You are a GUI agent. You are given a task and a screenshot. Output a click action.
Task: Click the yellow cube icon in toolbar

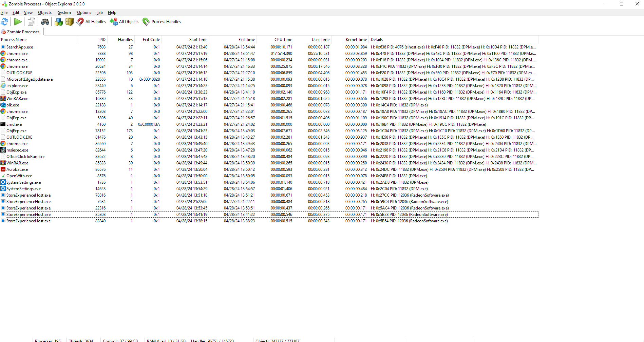coord(69,22)
